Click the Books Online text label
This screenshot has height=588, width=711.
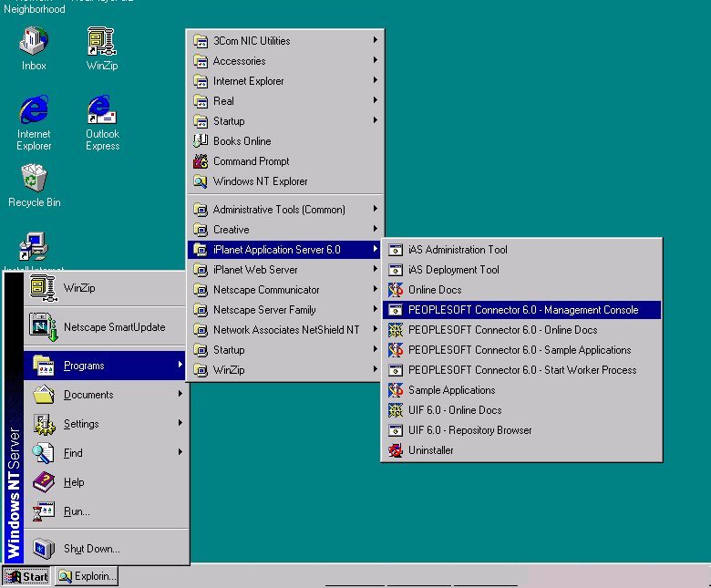click(x=242, y=141)
